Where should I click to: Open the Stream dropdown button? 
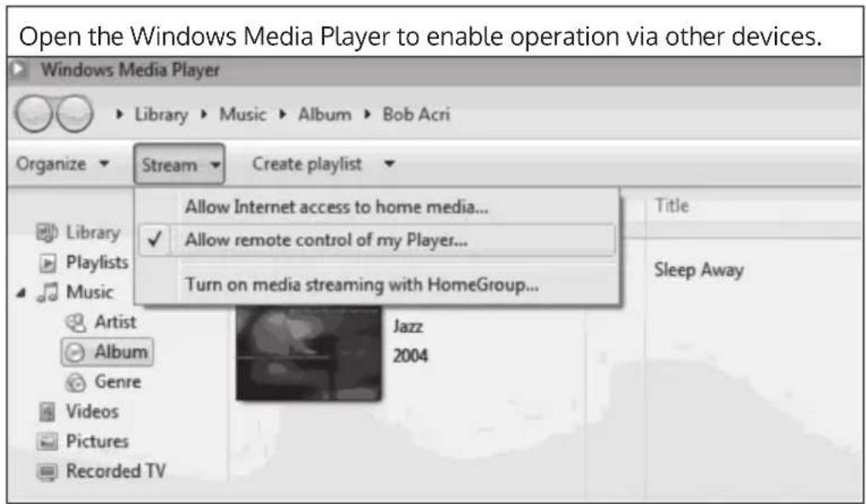(x=179, y=164)
